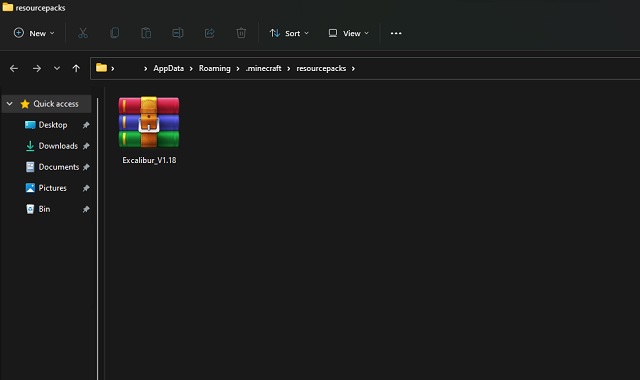Select resourcepacks in the breadcrumb path
Image resolution: width=640 pixels, height=380 pixels.
point(321,68)
